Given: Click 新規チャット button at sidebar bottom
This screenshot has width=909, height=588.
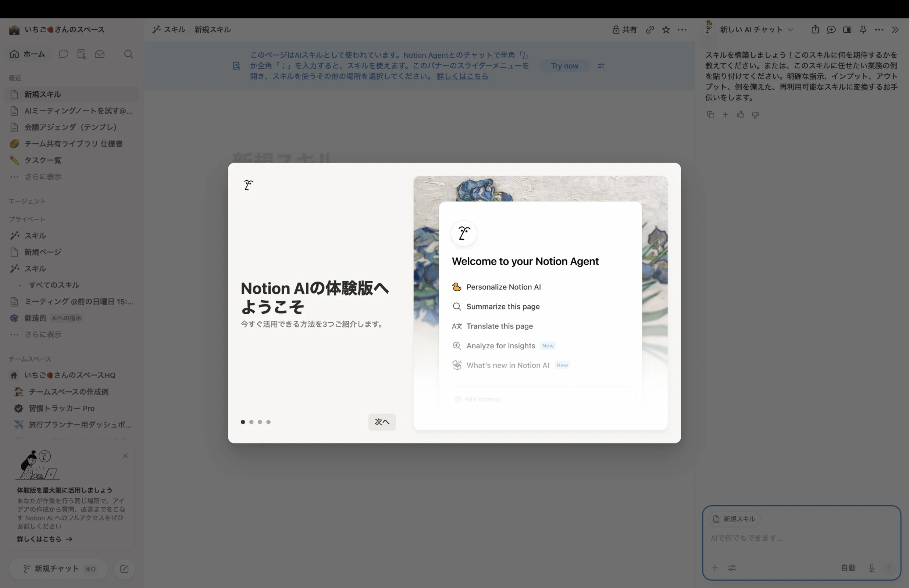Looking at the screenshot, I should 59,569.
